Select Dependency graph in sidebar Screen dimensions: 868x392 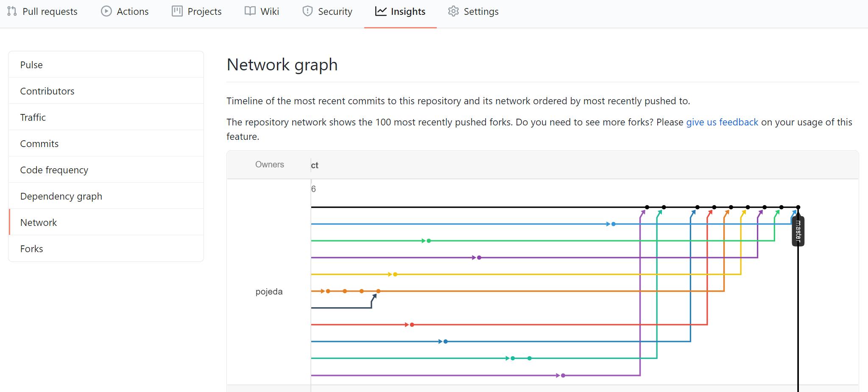point(61,196)
